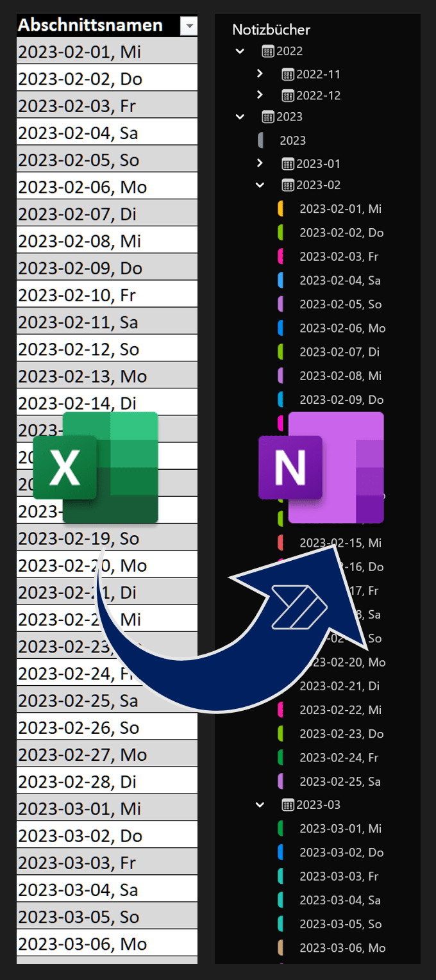Collapse the 2023-03 section group
This screenshot has width=436, height=980.
coord(260,804)
